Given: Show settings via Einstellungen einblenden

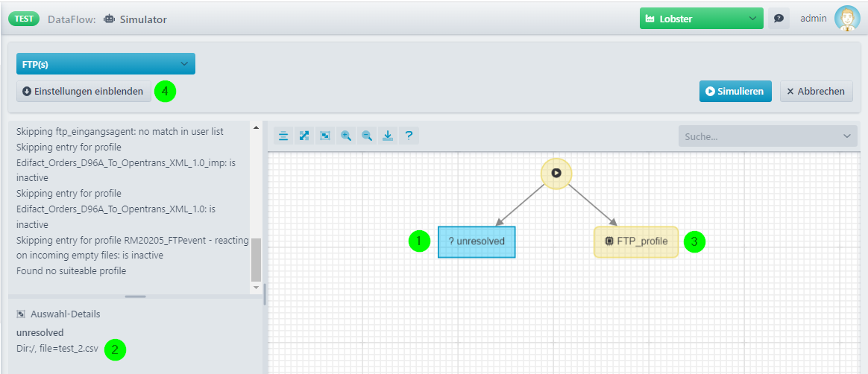Looking at the screenshot, I should (x=84, y=92).
